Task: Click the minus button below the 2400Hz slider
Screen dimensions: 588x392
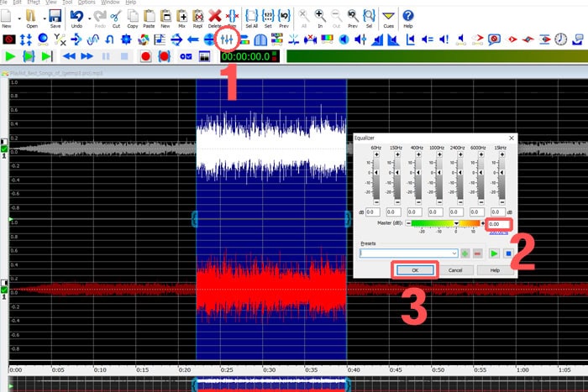Action: pyautogui.click(x=460, y=202)
